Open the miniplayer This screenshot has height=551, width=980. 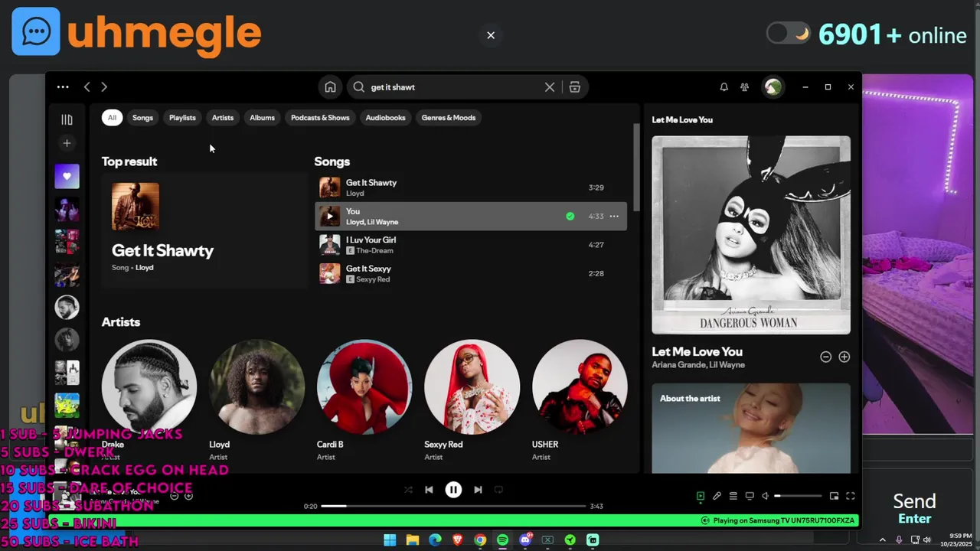click(x=834, y=496)
